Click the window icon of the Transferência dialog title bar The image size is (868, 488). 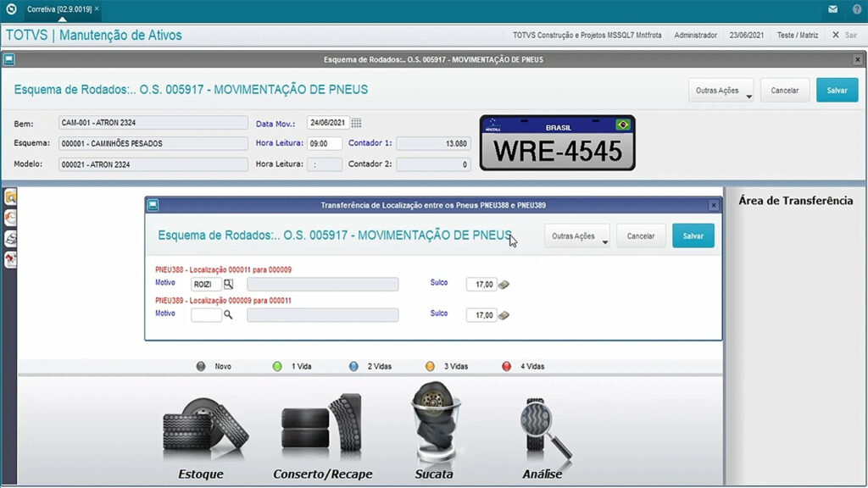click(153, 205)
